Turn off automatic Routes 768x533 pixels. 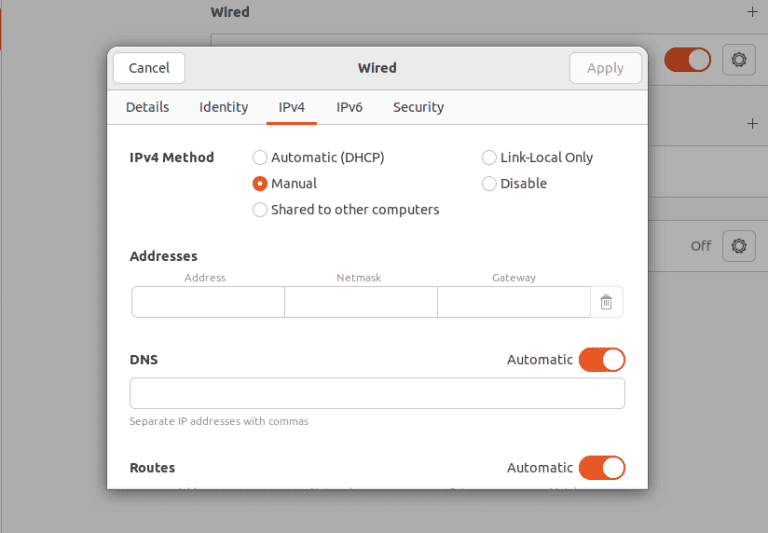[x=602, y=468]
